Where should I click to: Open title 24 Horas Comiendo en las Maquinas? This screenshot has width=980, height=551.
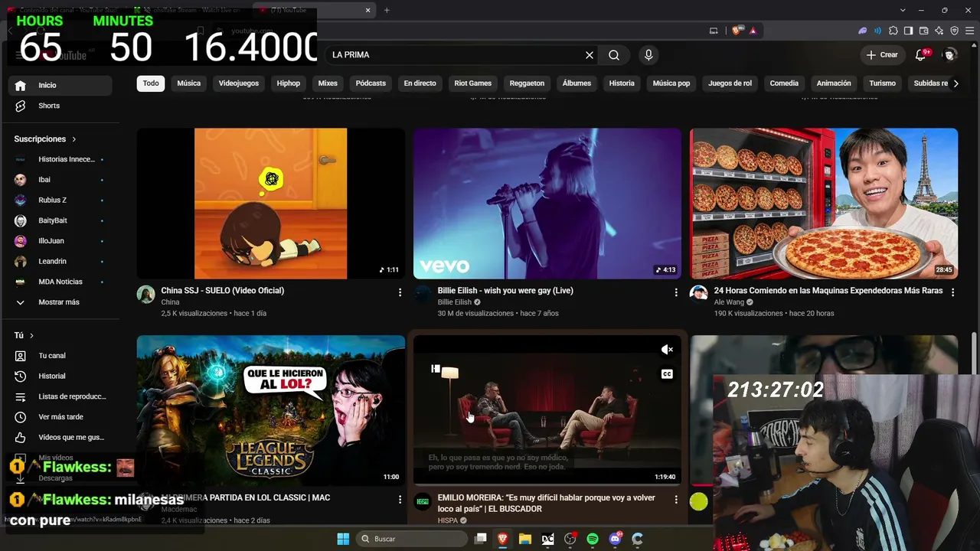tap(827, 291)
